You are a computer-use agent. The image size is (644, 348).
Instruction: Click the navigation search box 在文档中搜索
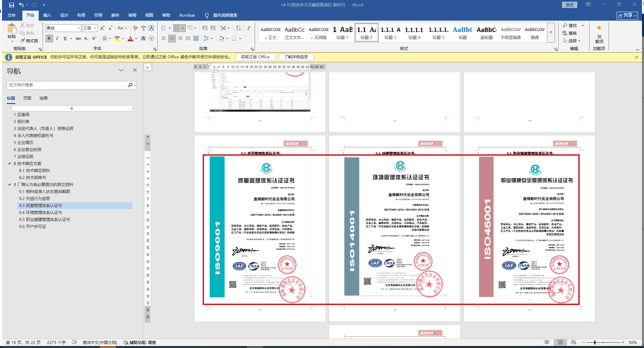[67, 85]
